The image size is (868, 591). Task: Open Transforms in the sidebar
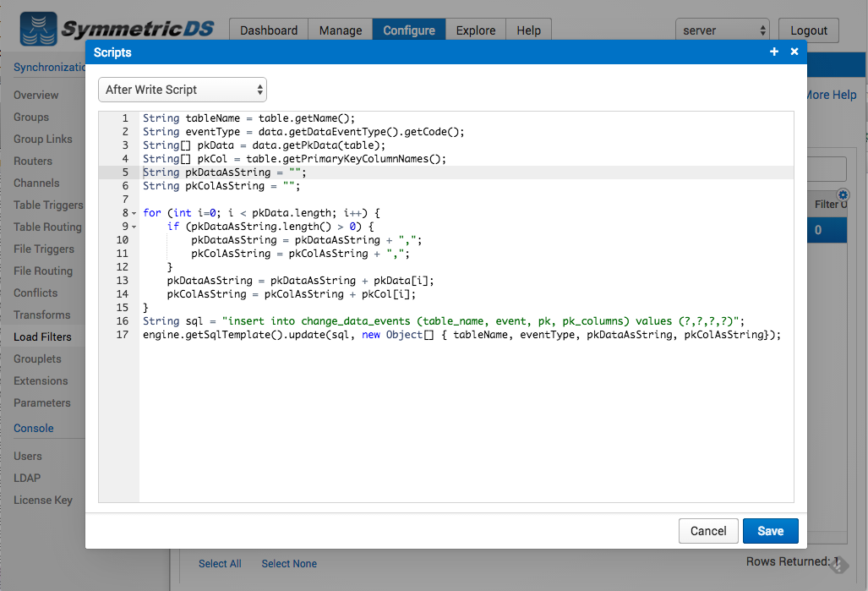pyautogui.click(x=42, y=315)
